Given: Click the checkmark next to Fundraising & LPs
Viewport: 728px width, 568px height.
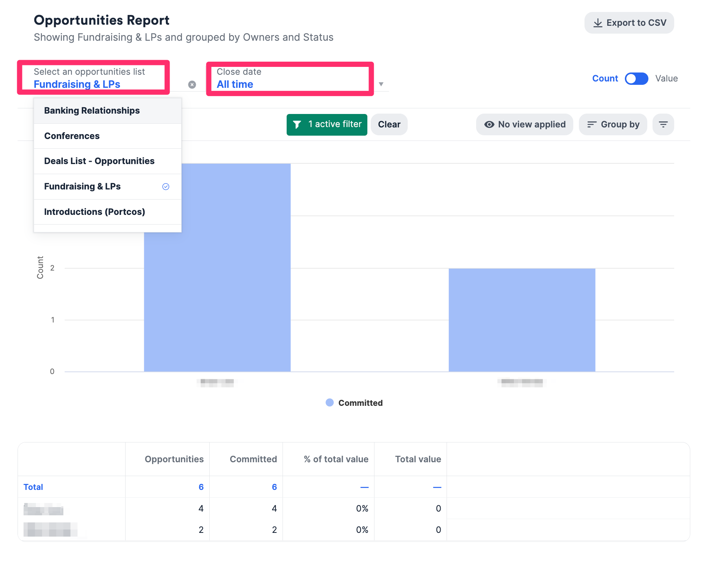Looking at the screenshot, I should [166, 186].
